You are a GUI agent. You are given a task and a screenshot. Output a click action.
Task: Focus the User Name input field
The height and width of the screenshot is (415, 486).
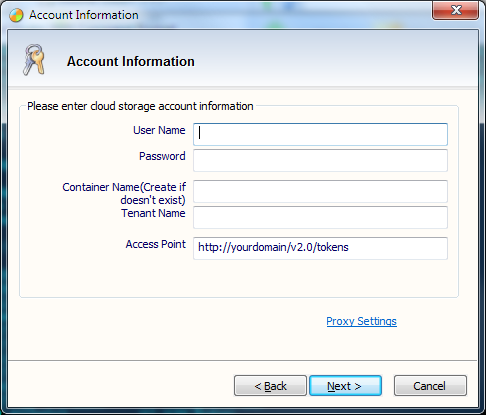tap(320, 134)
